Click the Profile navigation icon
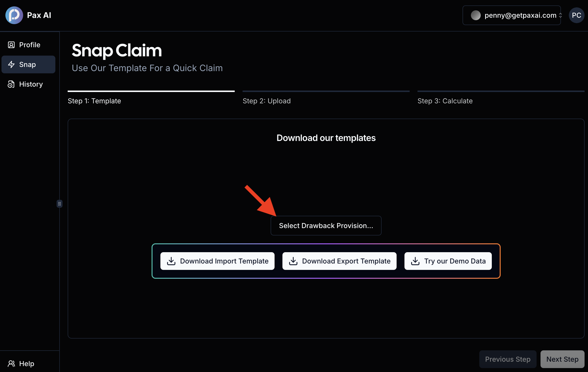 click(12, 45)
